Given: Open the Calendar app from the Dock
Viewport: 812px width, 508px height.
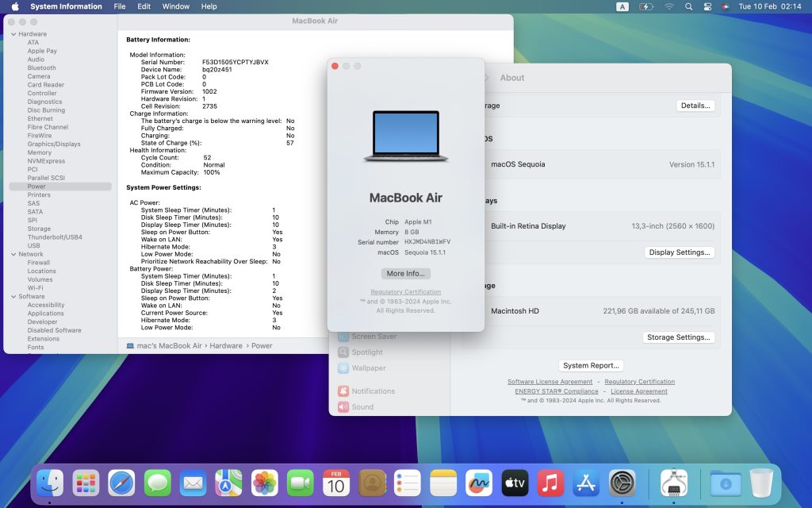Looking at the screenshot, I should (x=335, y=483).
